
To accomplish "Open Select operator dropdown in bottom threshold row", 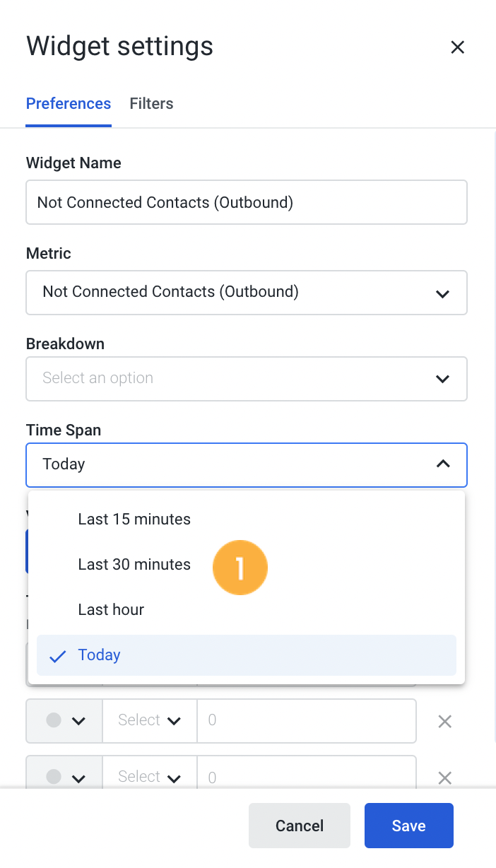I will pos(150,777).
